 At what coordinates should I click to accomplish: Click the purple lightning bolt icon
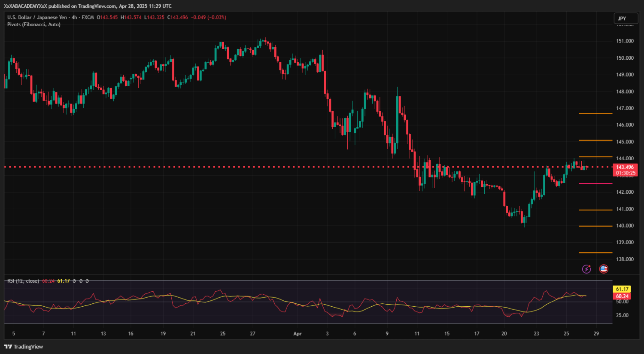586,269
